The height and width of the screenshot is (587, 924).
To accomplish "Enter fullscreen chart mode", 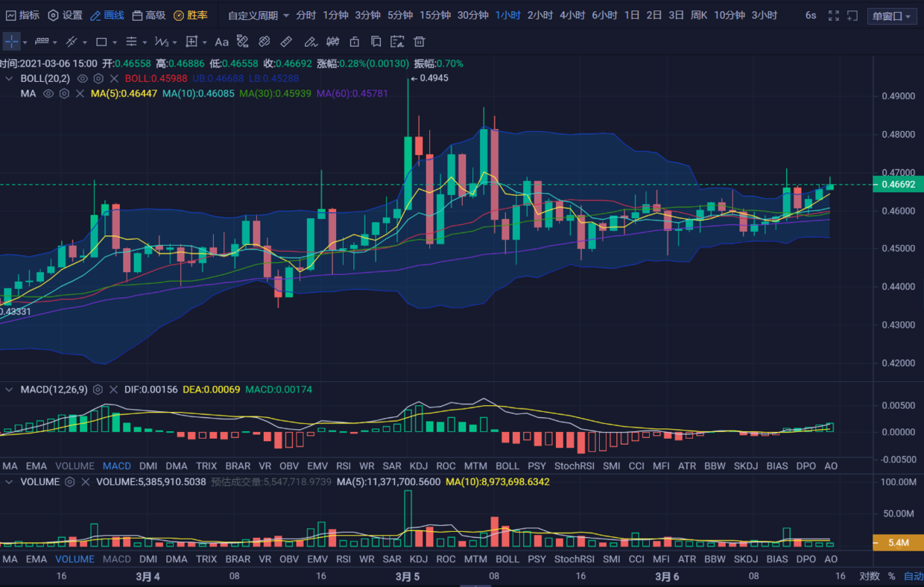I will pyautogui.click(x=834, y=16).
